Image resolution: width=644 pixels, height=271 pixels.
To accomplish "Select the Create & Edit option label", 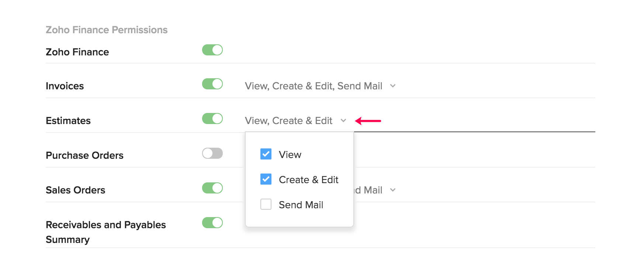I will pyautogui.click(x=309, y=180).
